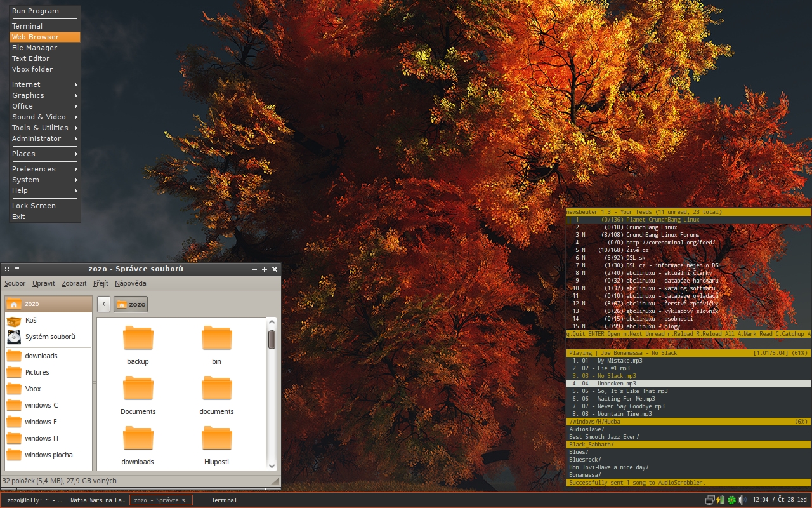Select track 03 - No Slack.mp3
The width and height of the screenshot is (812, 508).
coord(688,376)
